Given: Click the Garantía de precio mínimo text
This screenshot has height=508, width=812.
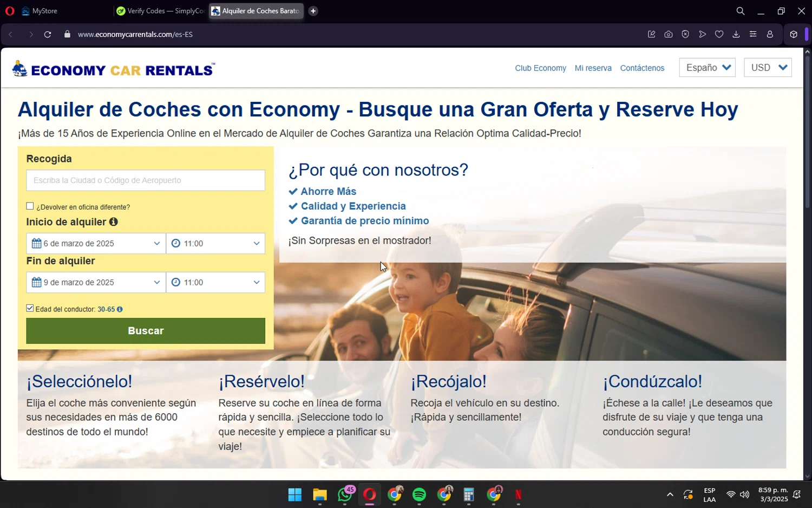Looking at the screenshot, I should pyautogui.click(x=365, y=221).
